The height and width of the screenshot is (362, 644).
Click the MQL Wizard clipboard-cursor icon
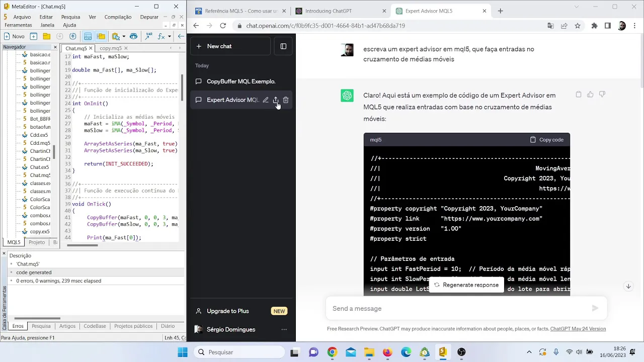(116, 36)
